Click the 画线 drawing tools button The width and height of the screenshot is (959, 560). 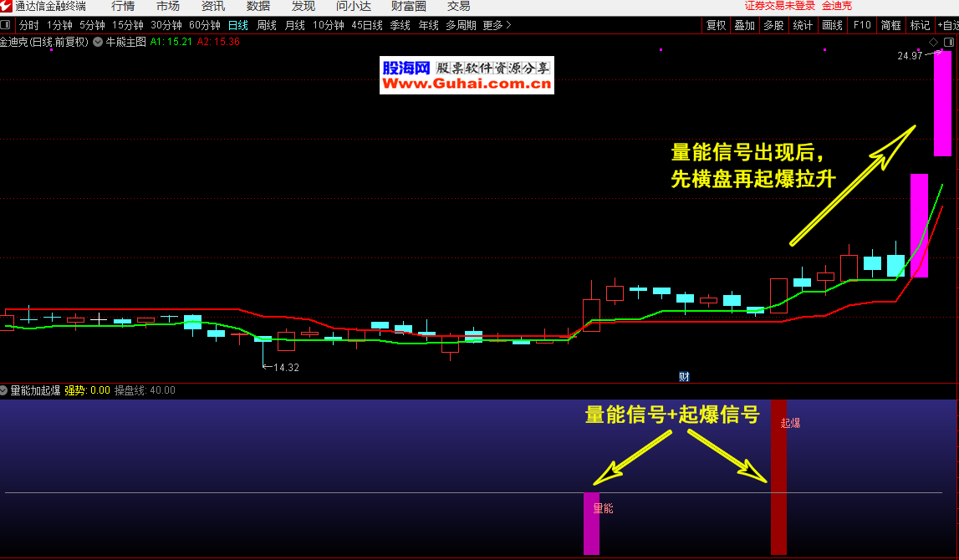coord(832,25)
